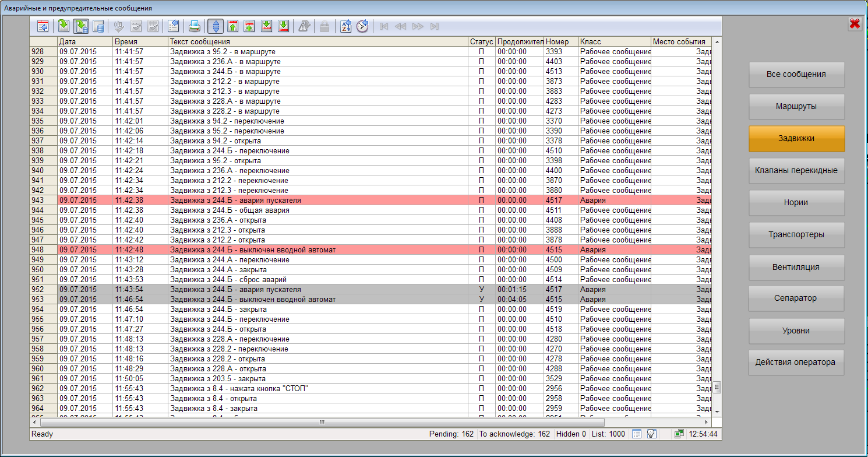Click the horizontal scrollbar right arrow
The image size is (868, 457).
tap(707, 422)
